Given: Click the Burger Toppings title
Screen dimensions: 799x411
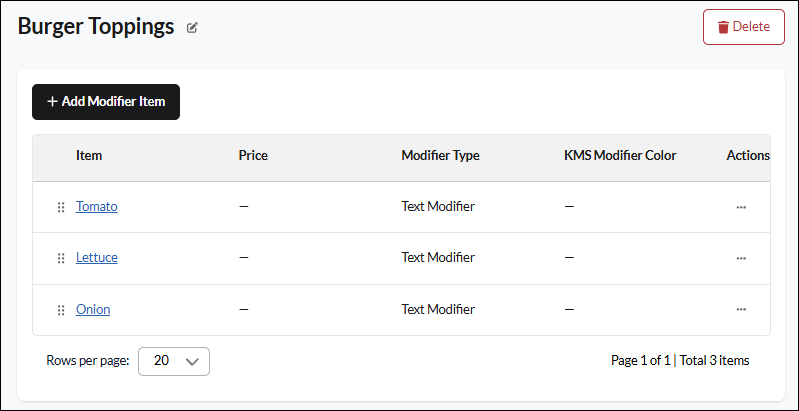Looking at the screenshot, I should coord(96,27).
